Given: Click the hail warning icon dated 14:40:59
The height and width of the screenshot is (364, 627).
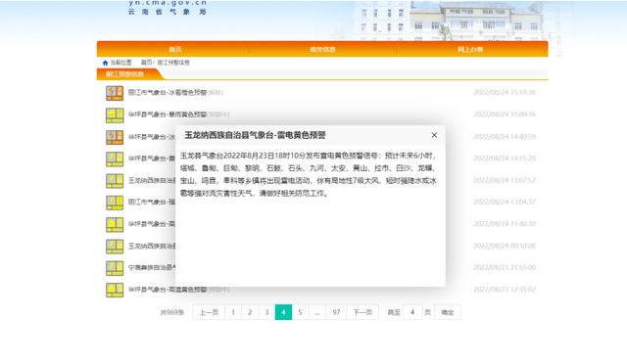Looking at the screenshot, I should (x=115, y=137).
